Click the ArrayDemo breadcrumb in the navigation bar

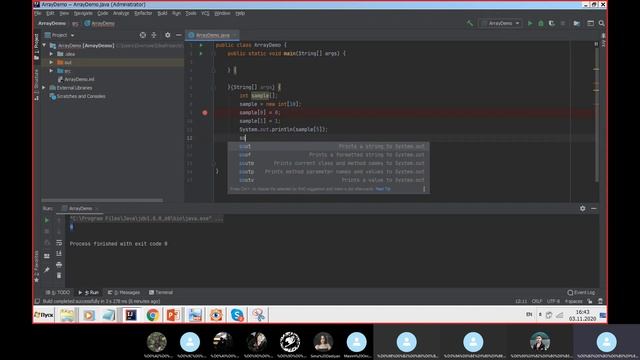(52, 23)
